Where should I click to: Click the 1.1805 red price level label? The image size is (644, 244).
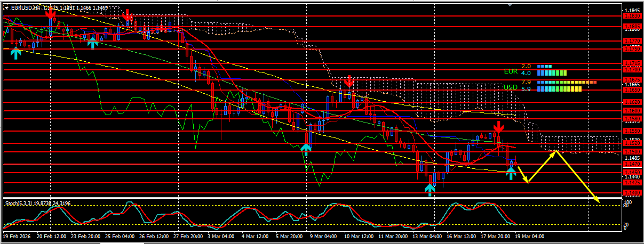(x=632, y=26)
